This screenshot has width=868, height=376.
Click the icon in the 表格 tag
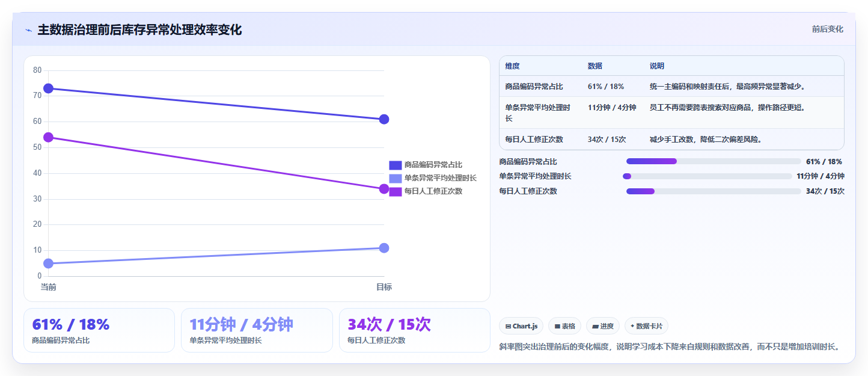[557, 327]
